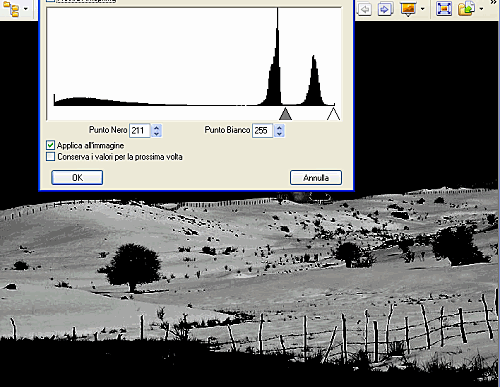Go to previous image with left arrow

364,9
